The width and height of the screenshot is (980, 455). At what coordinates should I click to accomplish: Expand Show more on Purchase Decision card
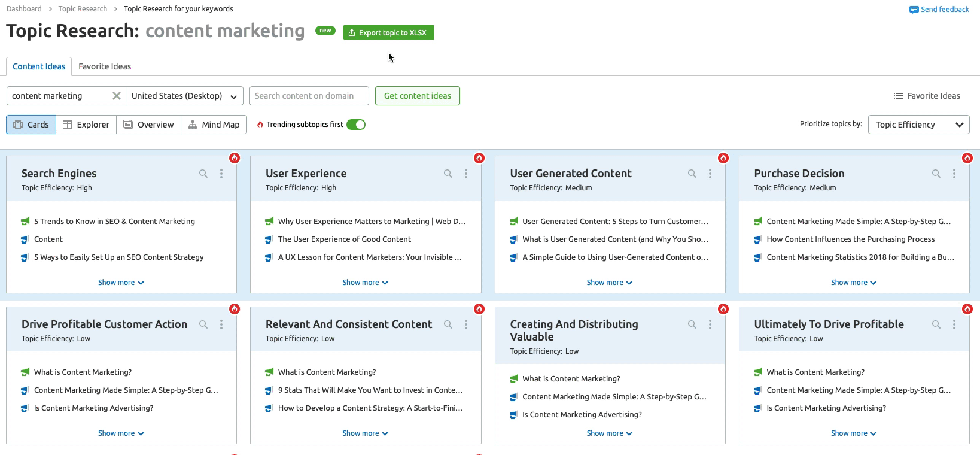[x=853, y=283]
